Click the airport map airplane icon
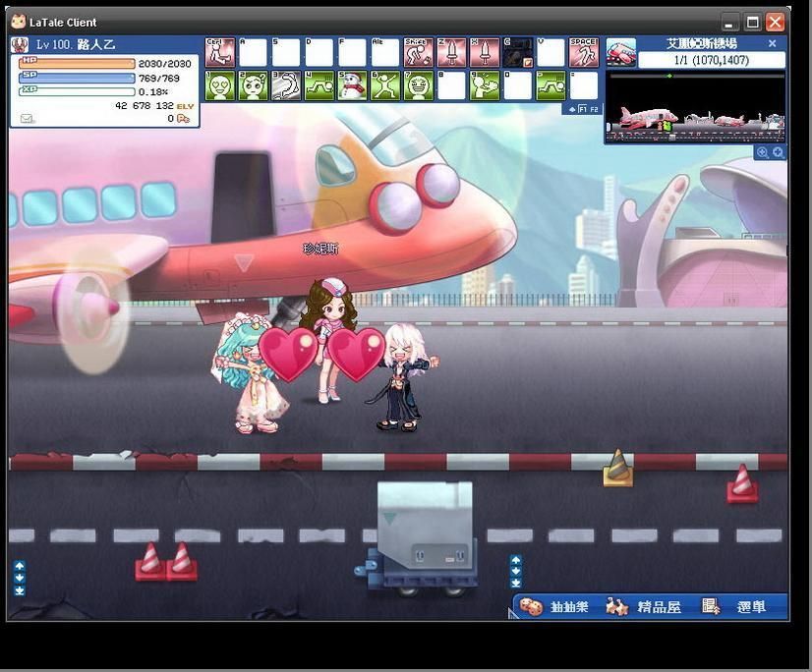Viewport: 812px width, 672px height. point(621,52)
